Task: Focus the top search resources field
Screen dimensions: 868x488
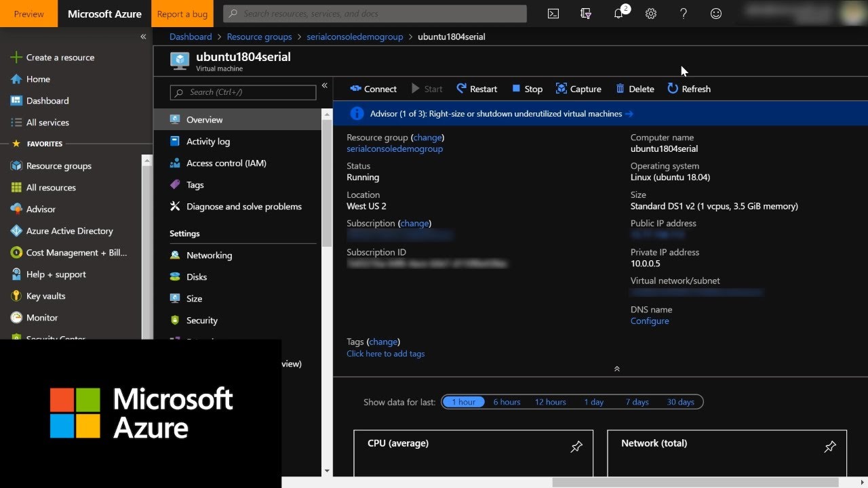Action: click(x=375, y=14)
